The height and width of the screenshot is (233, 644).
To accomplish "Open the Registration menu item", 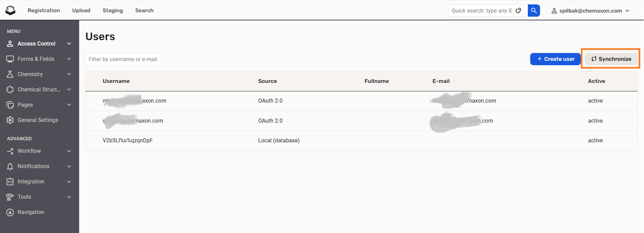I will coord(43,11).
